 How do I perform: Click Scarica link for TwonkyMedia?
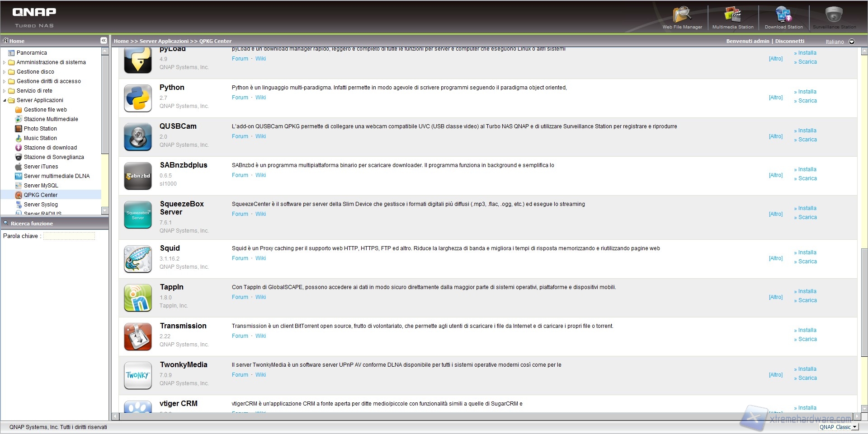click(x=807, y=378)
